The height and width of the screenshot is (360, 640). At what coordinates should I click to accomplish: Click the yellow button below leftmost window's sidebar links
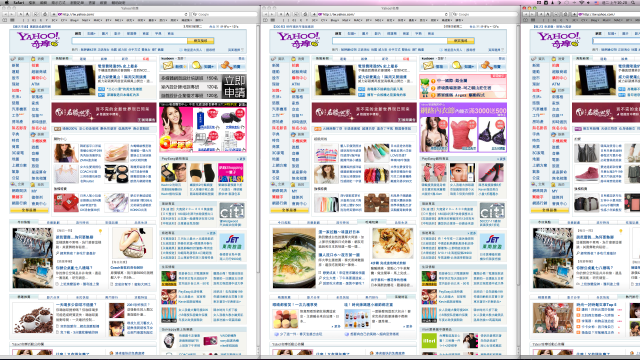[29, 210]
